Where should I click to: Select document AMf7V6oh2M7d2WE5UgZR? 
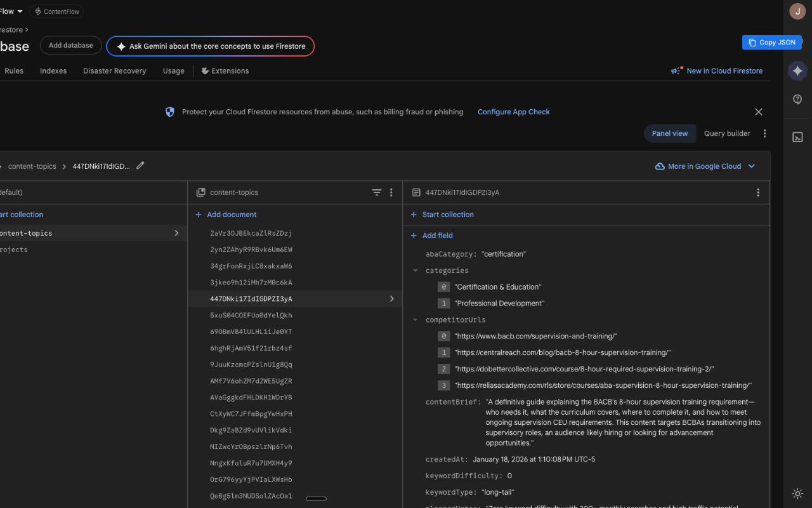coord(251,381)
